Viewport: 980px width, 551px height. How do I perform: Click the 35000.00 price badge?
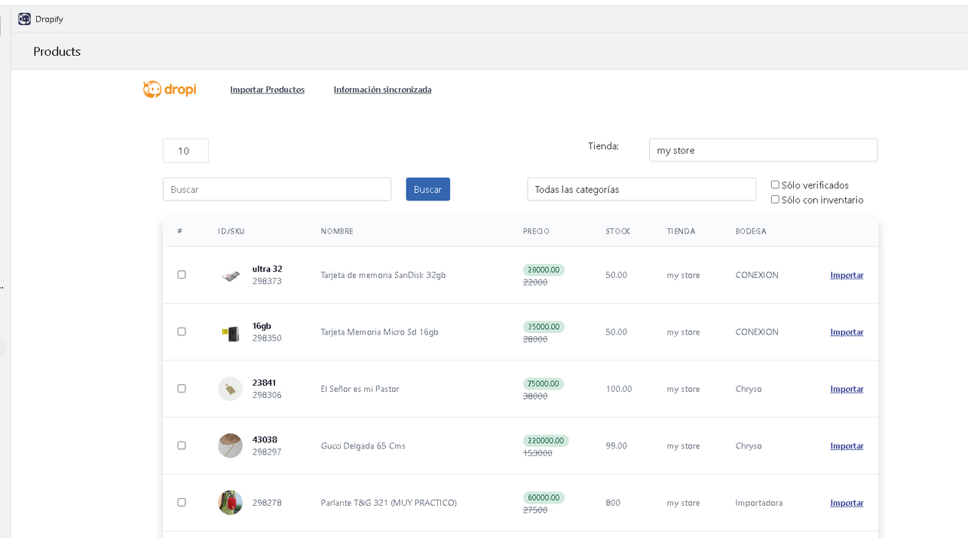544,327
